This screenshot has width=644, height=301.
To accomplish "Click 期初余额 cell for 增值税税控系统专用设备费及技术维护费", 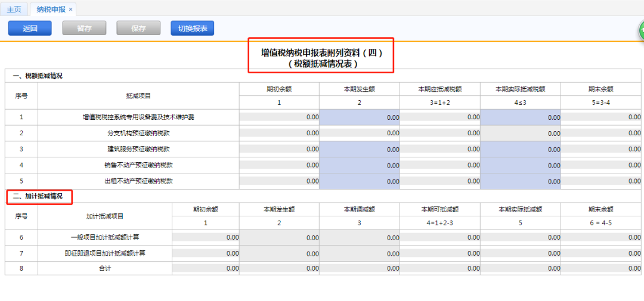I will 279,117.
